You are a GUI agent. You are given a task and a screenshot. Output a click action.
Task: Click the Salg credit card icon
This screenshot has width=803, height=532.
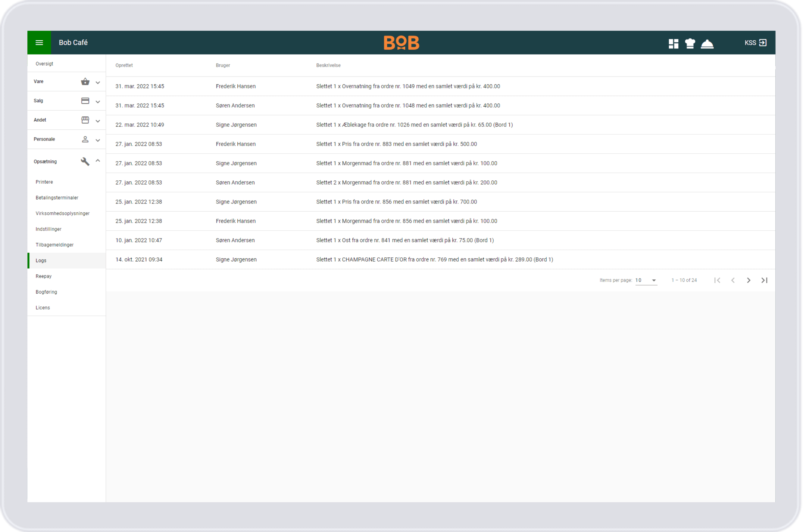[85, 101]
